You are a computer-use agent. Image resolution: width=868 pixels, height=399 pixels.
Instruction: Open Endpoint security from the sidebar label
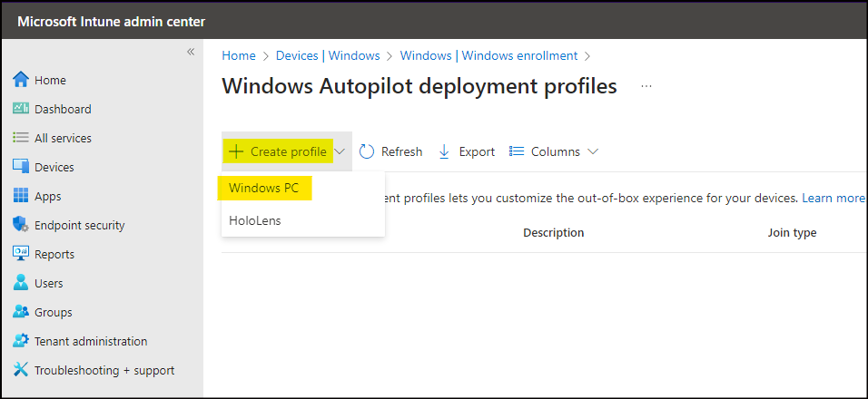point(79,225)
